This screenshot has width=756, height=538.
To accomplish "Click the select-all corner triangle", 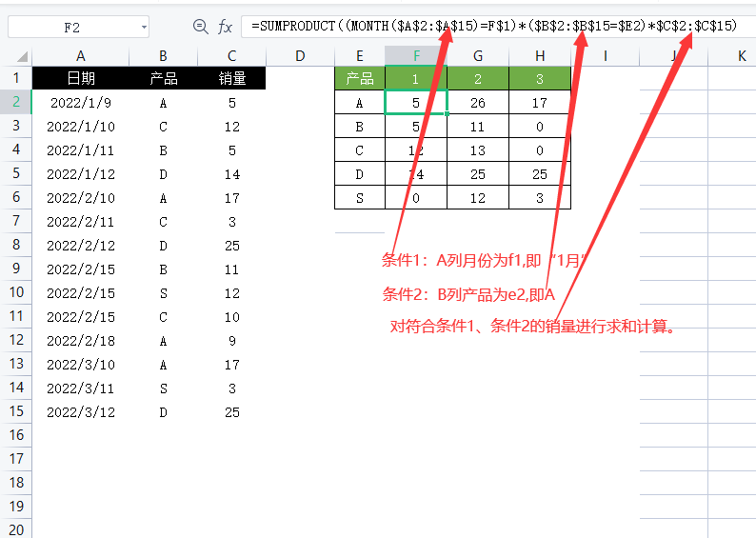I will coord(22,57).
